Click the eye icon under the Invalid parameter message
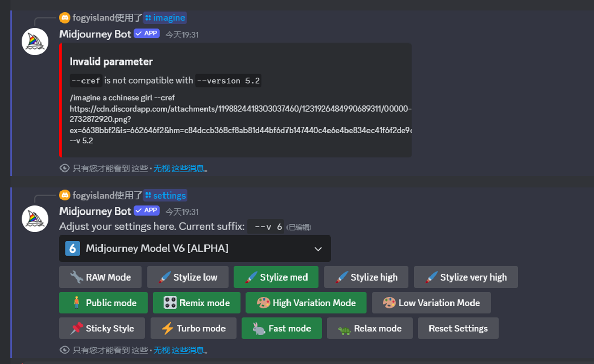 pos(65,168)
